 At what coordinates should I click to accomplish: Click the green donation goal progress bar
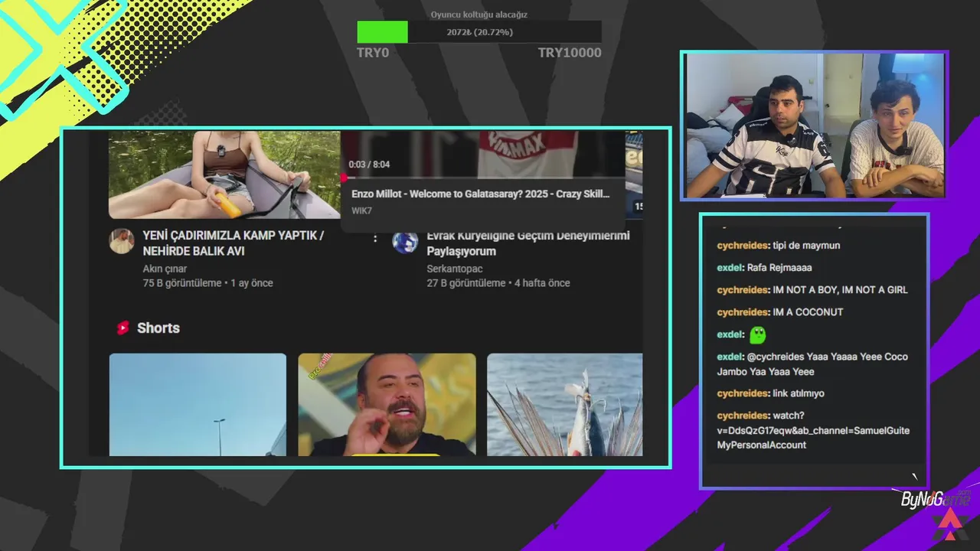click(382, 32)
